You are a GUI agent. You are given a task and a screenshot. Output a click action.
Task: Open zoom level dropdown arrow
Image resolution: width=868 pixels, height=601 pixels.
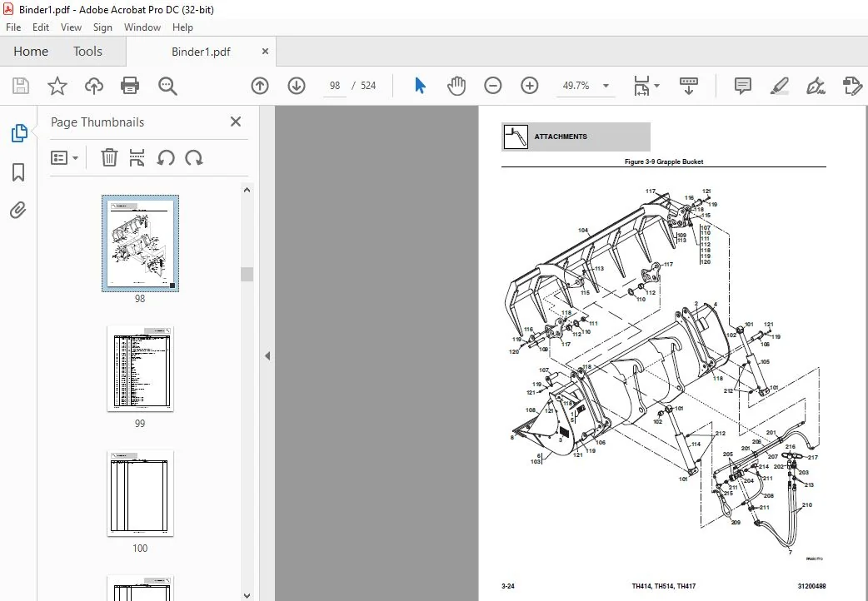pyautogui.click(x=606, y=86)
